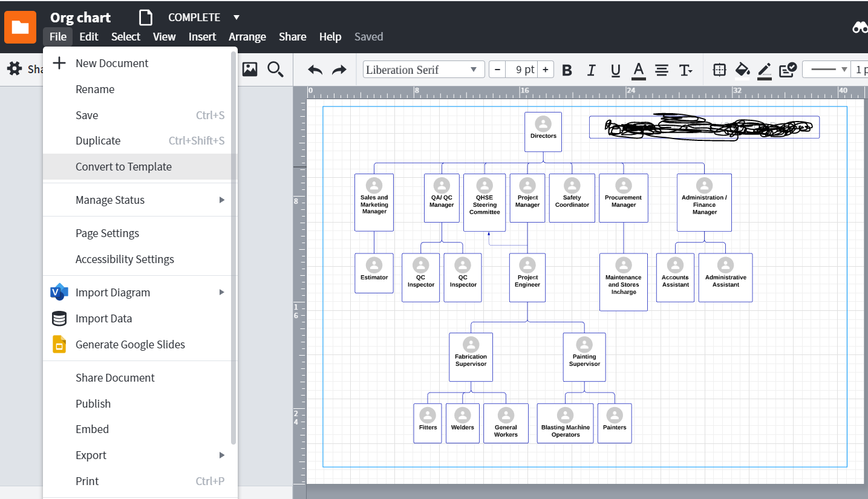Open the image insert icon
The width and height of the screenshot is (868, 499).
[250, 69]
